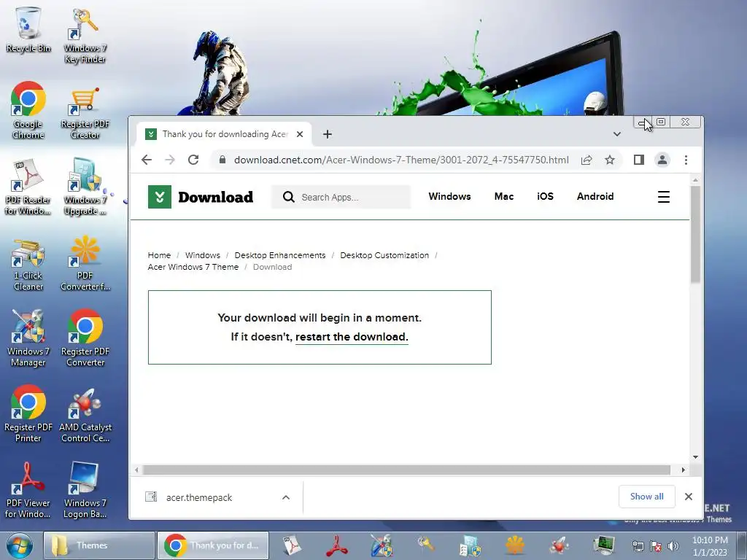The image size is (747, 560).
Task: Select Register PDF Creator desktop icon
Action: coord(85,112)
